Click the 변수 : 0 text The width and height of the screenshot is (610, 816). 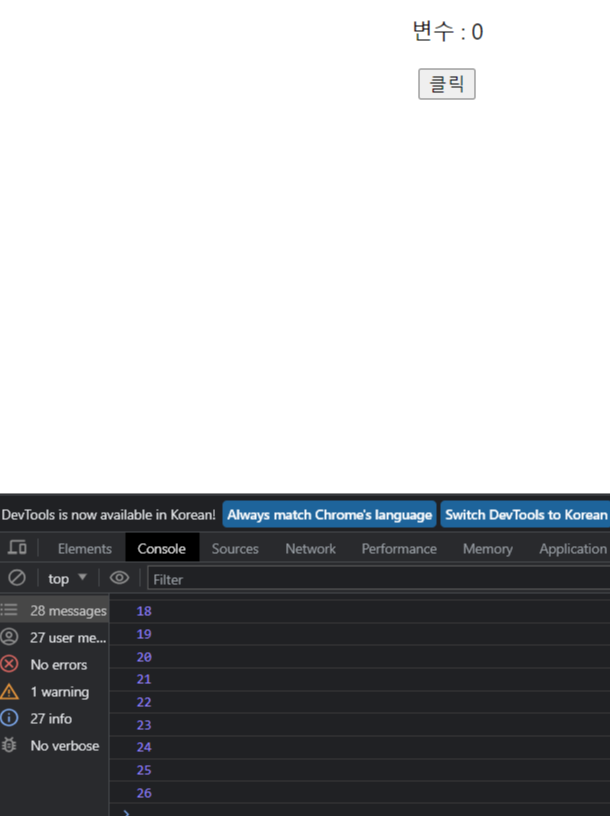[x=448, y=31]
